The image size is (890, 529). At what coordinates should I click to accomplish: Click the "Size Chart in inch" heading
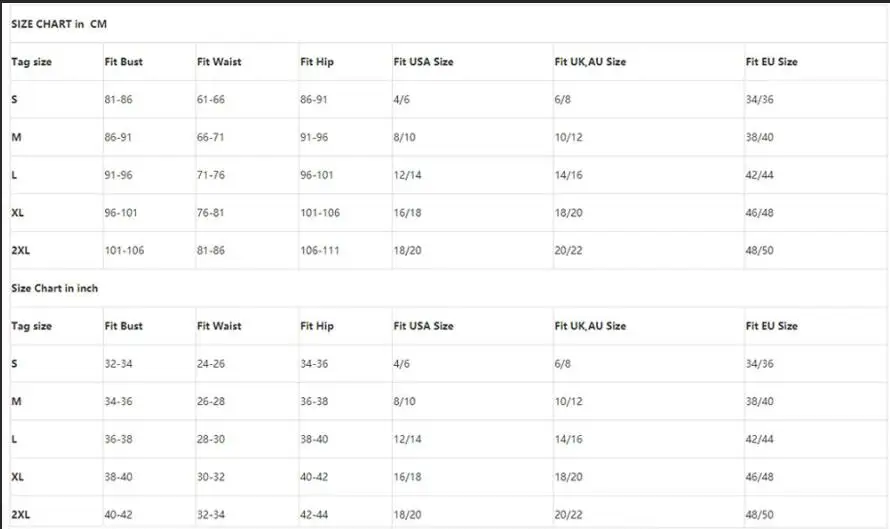tap(55, 288)
